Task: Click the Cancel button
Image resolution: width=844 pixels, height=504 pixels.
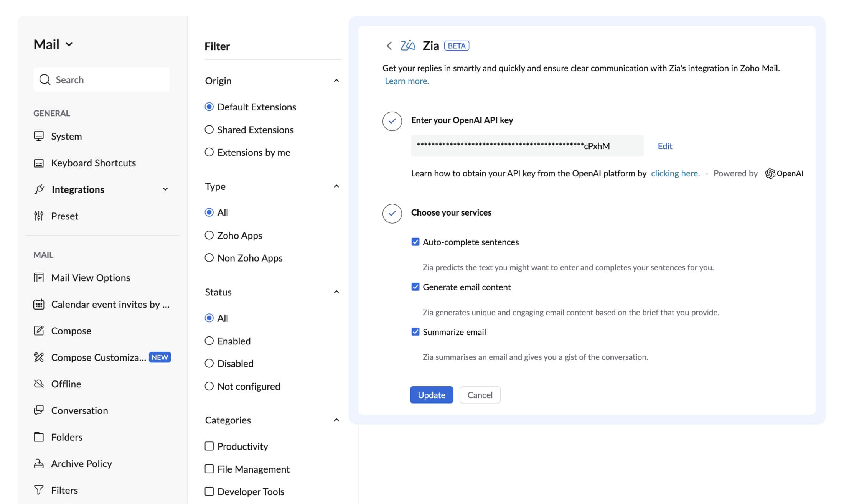Action: coord(480,395)
